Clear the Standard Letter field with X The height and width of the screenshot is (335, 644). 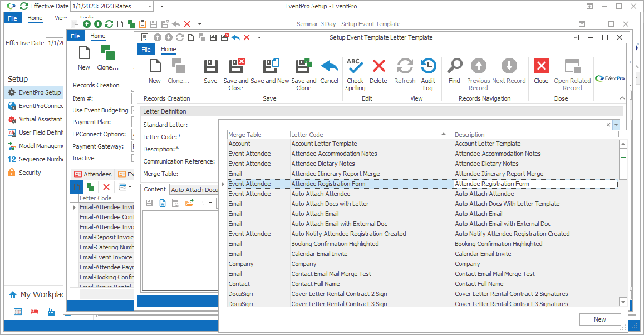(608, 125)
